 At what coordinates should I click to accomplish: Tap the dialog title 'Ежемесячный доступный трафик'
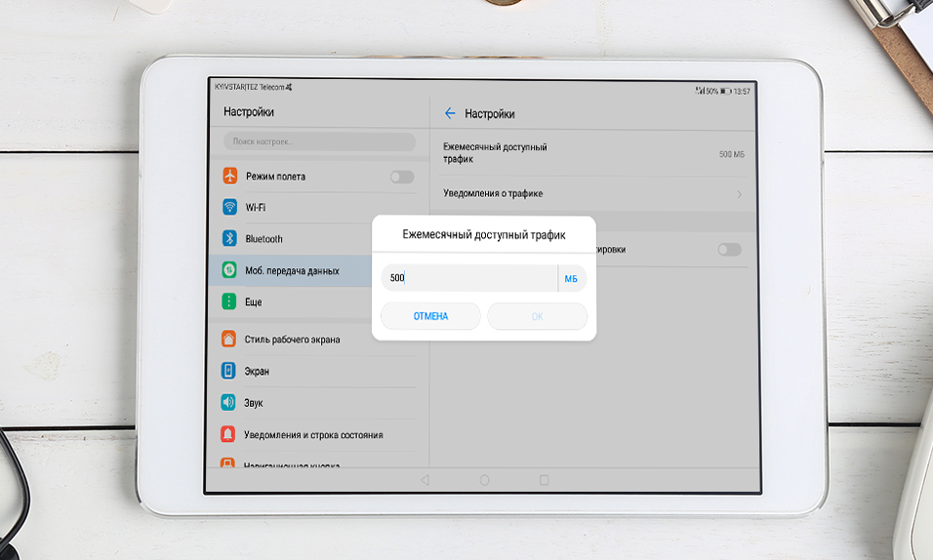(484, 234)
